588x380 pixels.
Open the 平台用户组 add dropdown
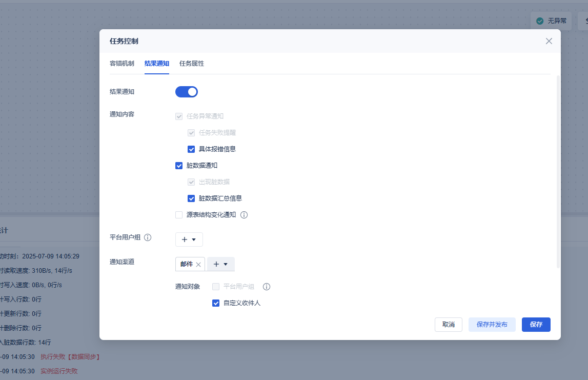tap(189, 239)
